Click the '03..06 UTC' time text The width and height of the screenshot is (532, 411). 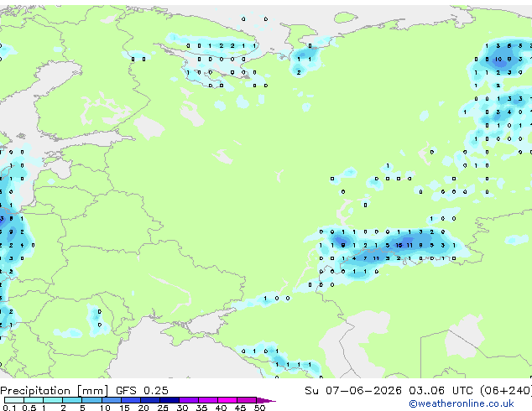click(x=441, y=391)
